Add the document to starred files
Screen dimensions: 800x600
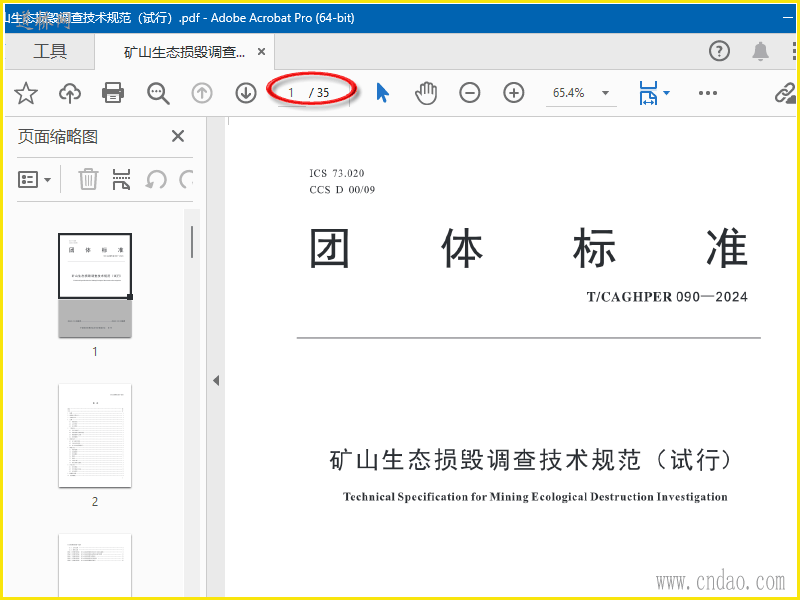[x=26, y=93]
